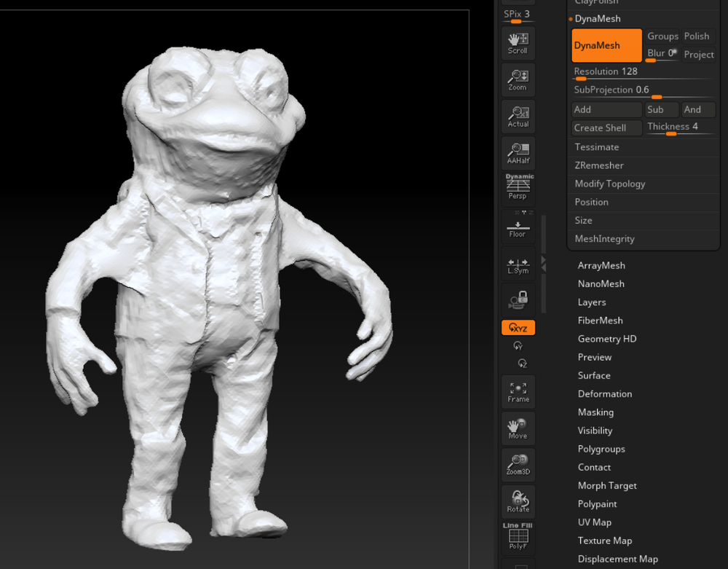
Task: Click Create Shell button
Action: click(x=607, y=127)
